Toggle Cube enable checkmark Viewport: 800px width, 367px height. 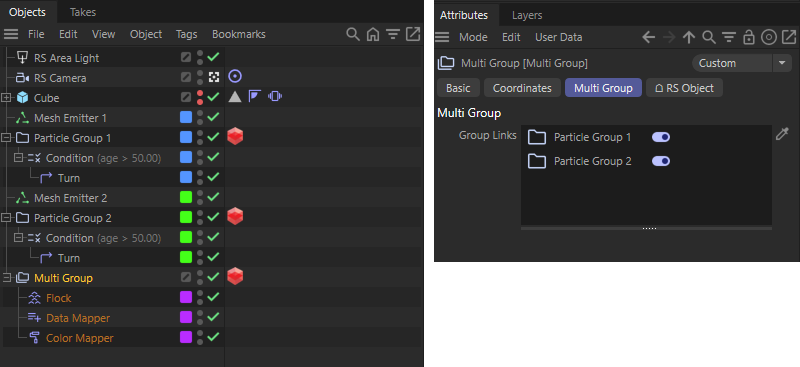pos(213,97)
